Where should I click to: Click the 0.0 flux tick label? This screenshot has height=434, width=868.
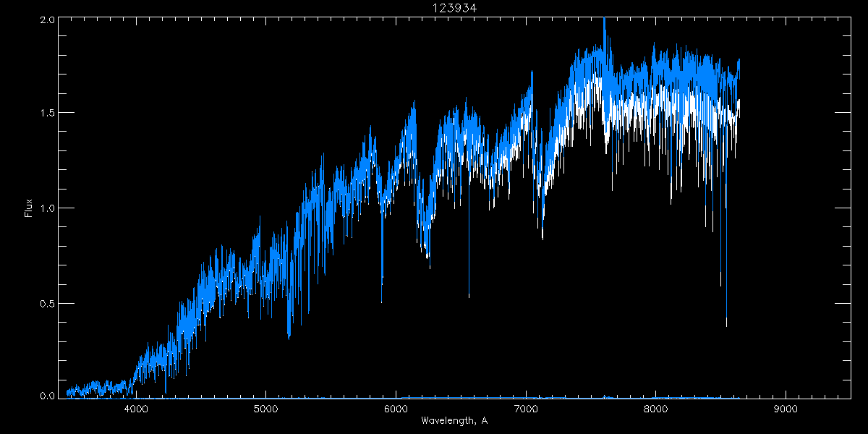pyautogui.click(x=47, y=396)
